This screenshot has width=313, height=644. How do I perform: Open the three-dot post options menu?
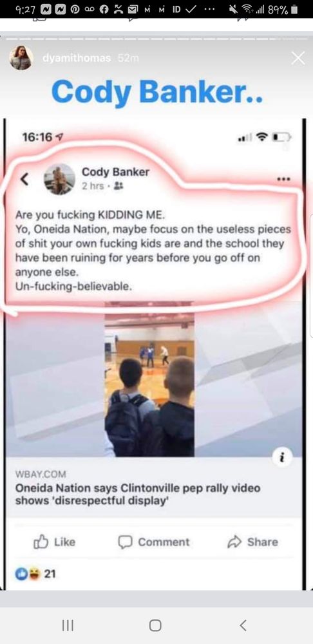[x=283, y=178]
